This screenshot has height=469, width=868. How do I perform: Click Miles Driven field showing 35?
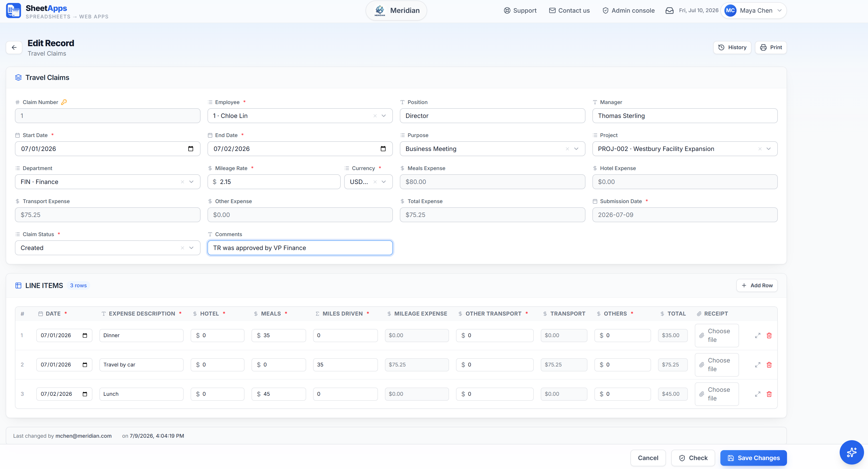point(345,365)
